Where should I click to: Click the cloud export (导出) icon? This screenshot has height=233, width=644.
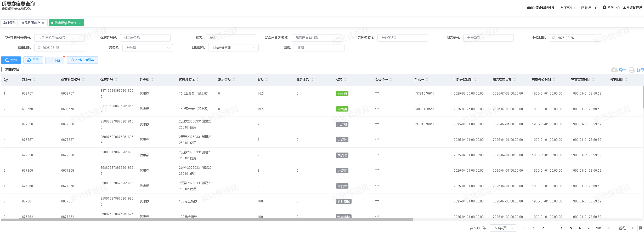[x=614, y=70]
